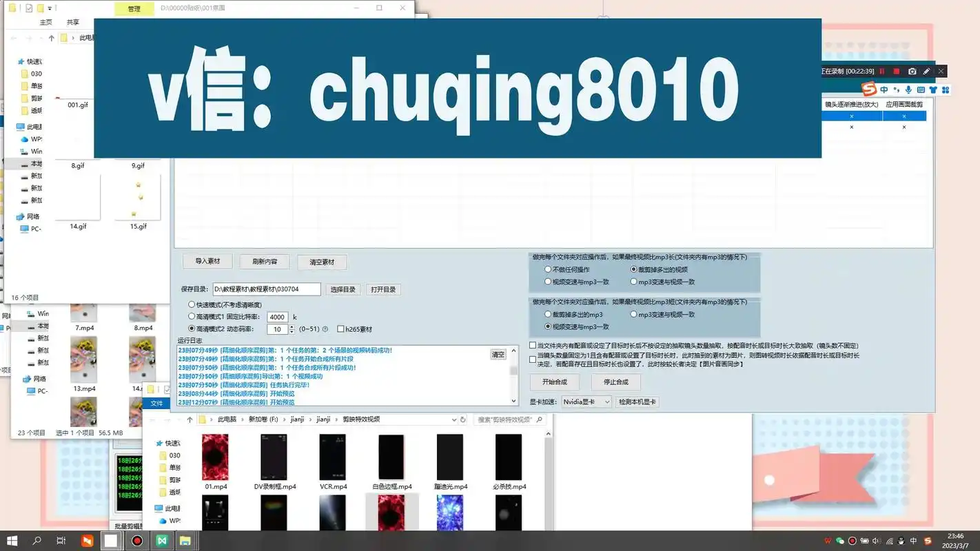The width and height of the screenshot is (980, 551).
Task: Open QQ from the system tray penguin icon
Action: (901, 541)
